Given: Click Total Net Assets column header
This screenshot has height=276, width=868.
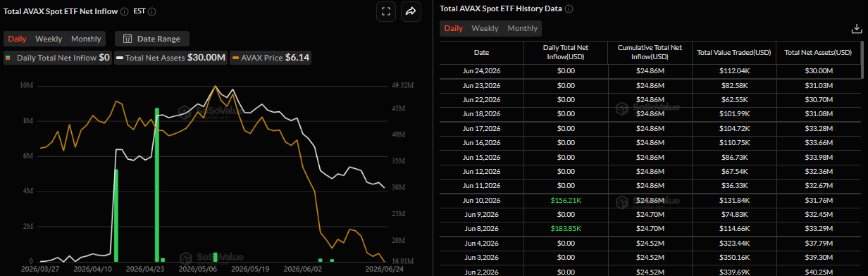Looking at the screenshot, I should 819,52.
